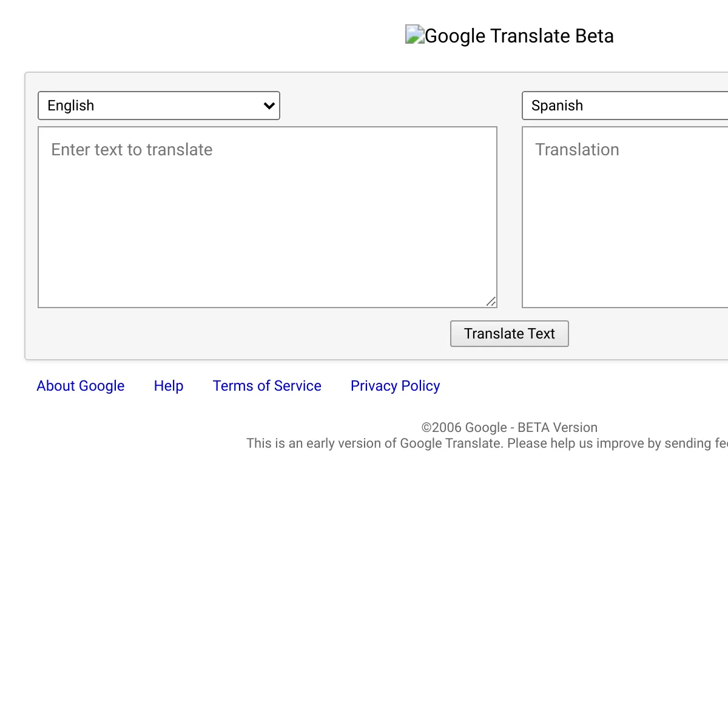Viewport: 728px width, 728px height.
Task: Open the Help link
Action: click(168, 386)
